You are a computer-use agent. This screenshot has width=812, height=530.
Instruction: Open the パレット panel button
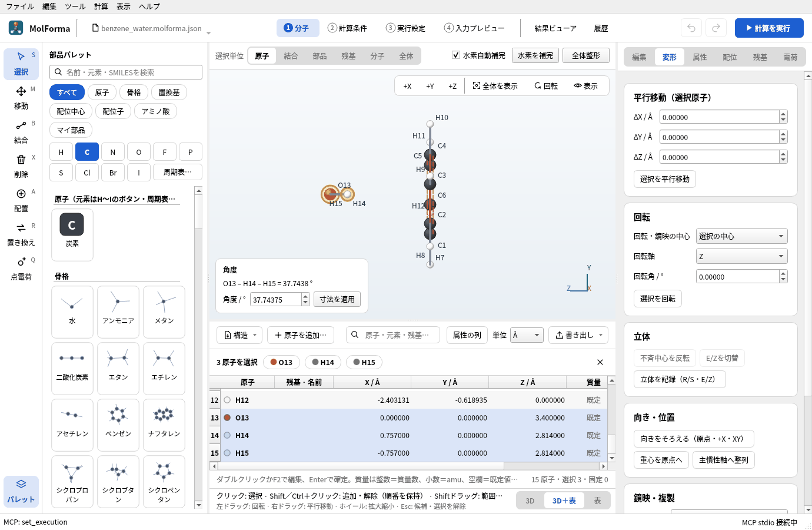coord(21,491)
